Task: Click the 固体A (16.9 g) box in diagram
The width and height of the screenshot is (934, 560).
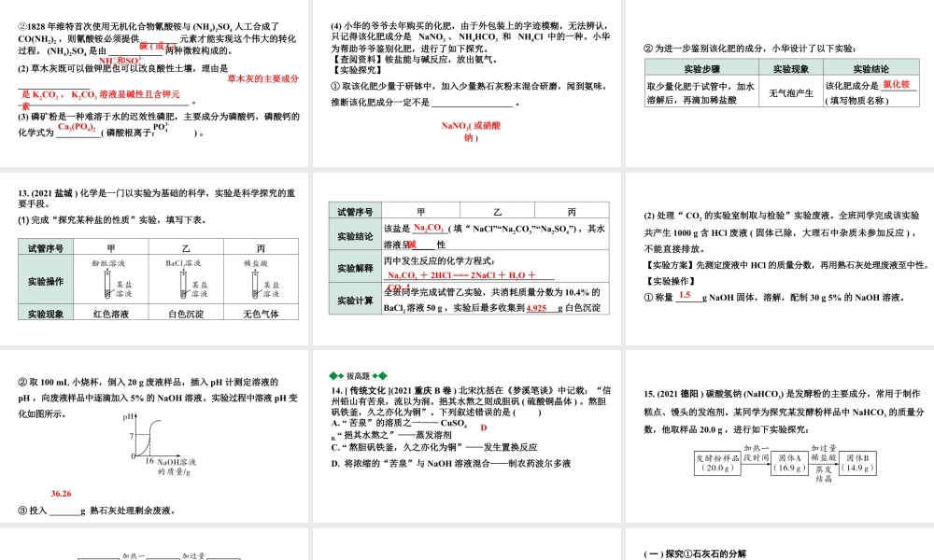Action: pyautogui.click(x=789, y=463)
